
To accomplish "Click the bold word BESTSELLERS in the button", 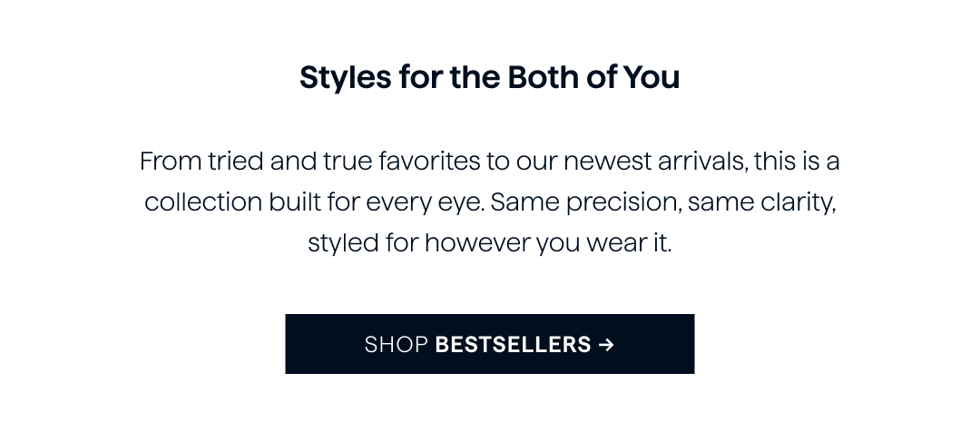I will click(513, 345).
